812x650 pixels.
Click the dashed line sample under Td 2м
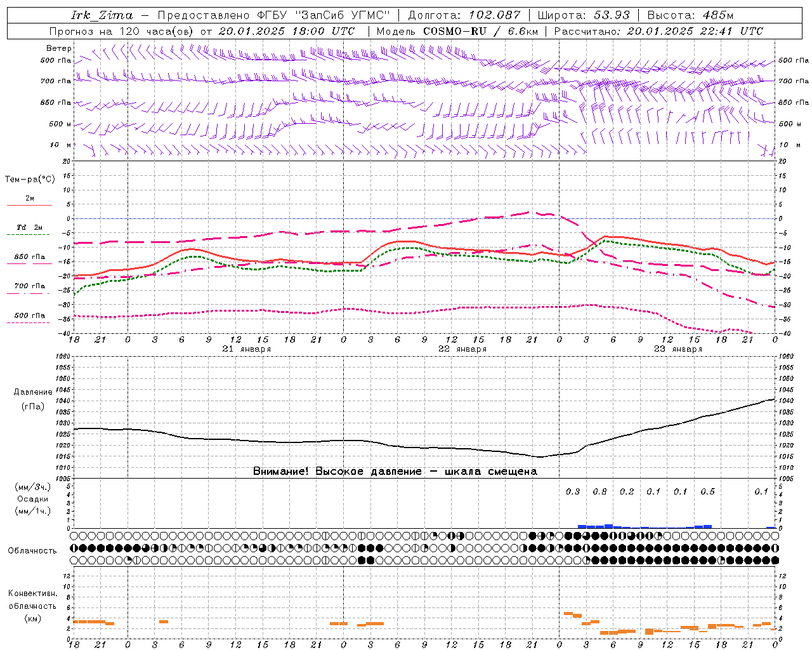[x=29, y=235]
